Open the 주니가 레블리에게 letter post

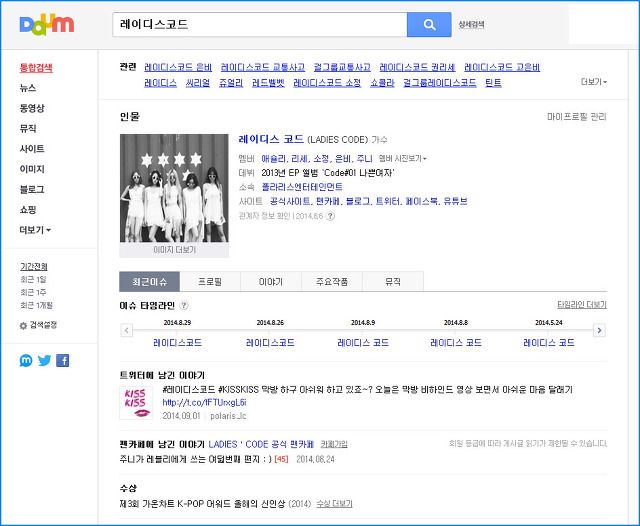tap(196, 459)
